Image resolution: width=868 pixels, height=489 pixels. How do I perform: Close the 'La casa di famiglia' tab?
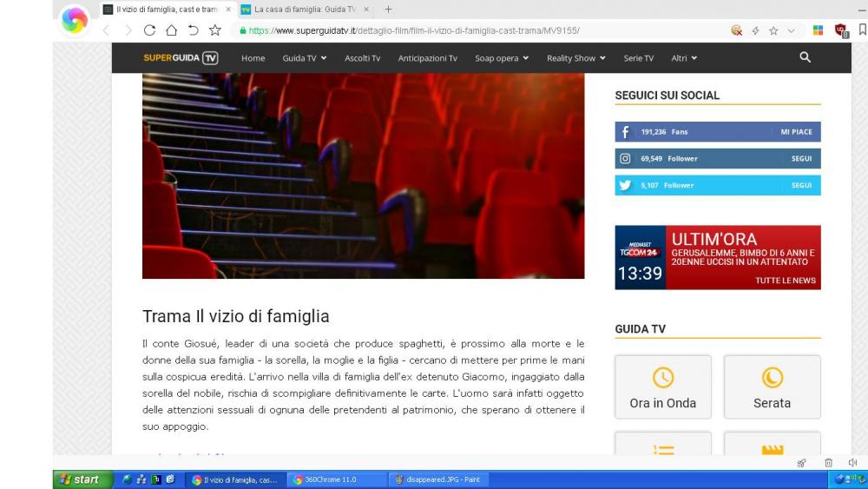[x=366, y=10]
